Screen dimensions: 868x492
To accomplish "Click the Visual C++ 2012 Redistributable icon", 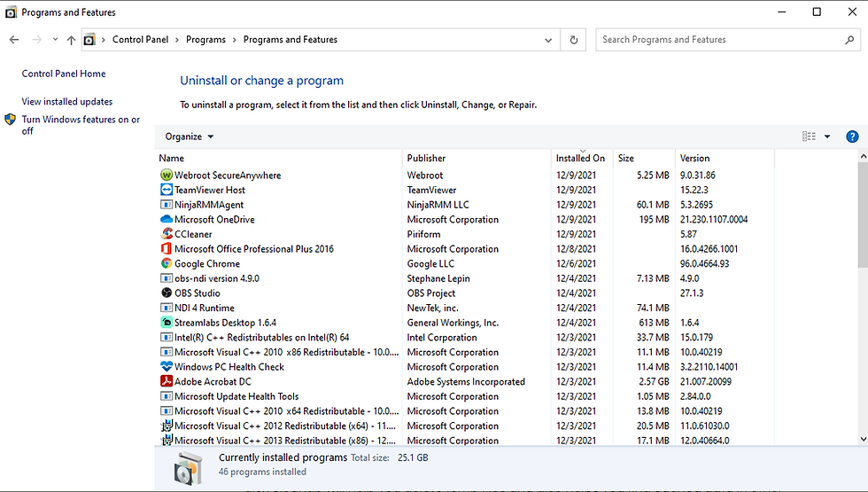I will [167, 426].
